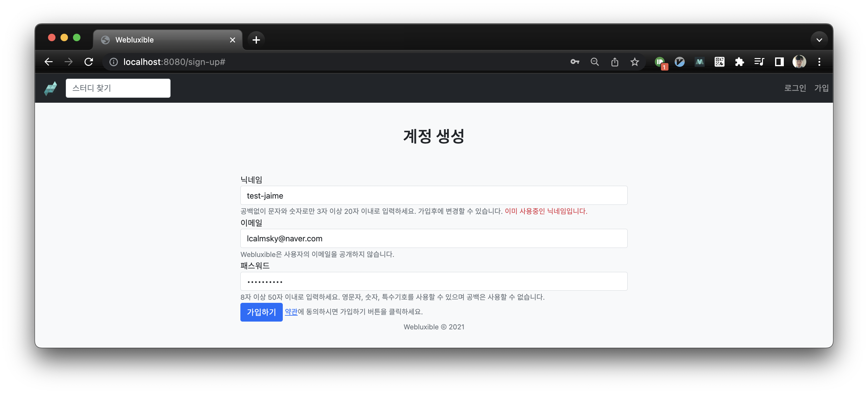
Task: Click the Webluxible logo icon
Action: [51, 88]
